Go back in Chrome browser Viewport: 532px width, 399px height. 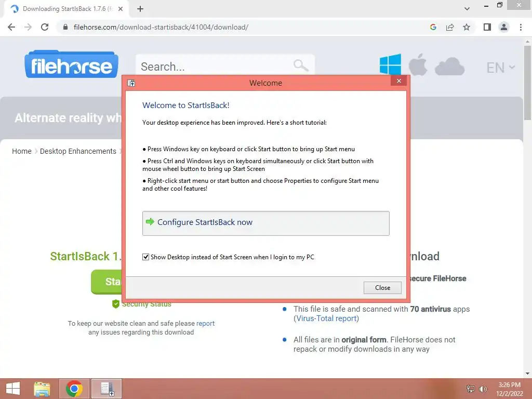[x=11, y=27]
